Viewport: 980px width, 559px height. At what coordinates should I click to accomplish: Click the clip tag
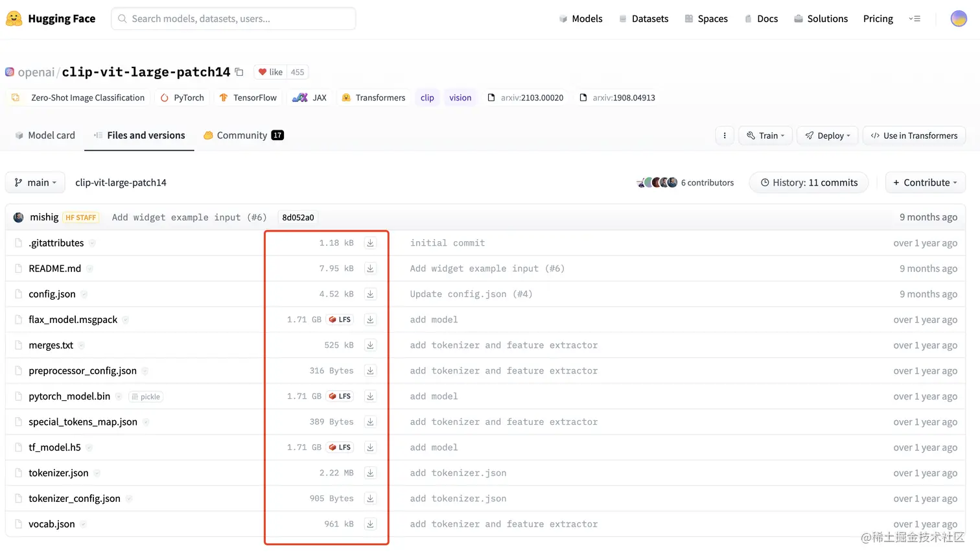(x=427, y=98)
